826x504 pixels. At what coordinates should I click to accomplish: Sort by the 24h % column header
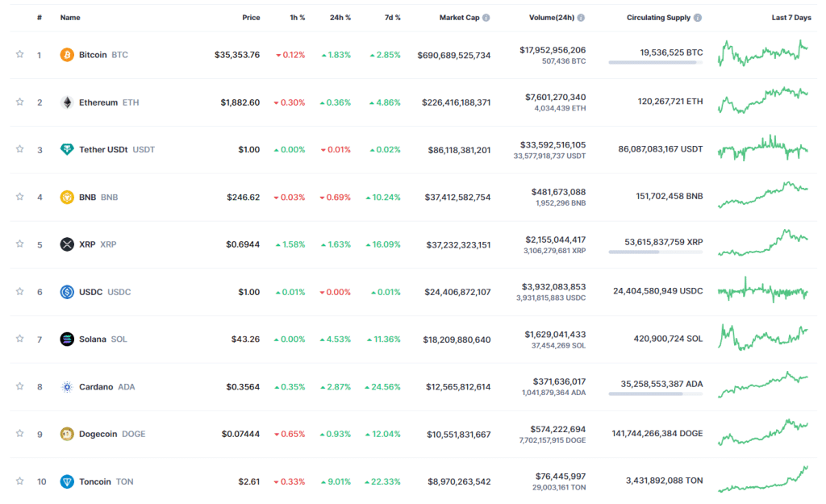340,18
